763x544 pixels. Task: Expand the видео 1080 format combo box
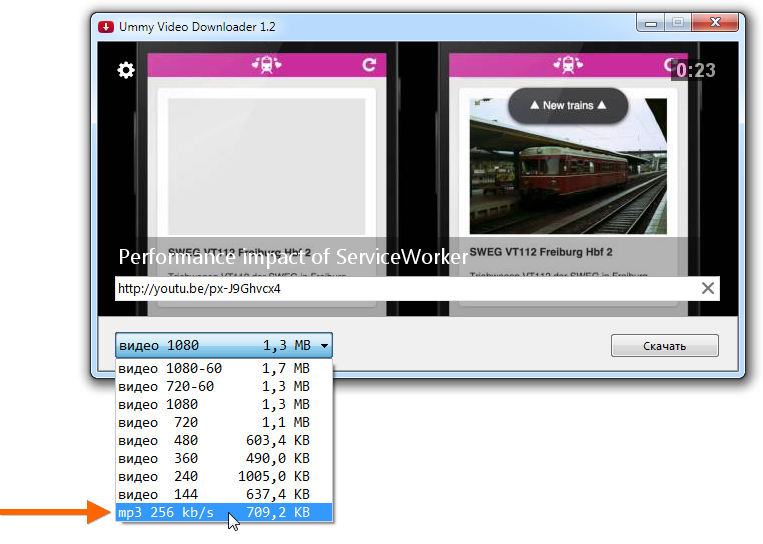point(224,345)
